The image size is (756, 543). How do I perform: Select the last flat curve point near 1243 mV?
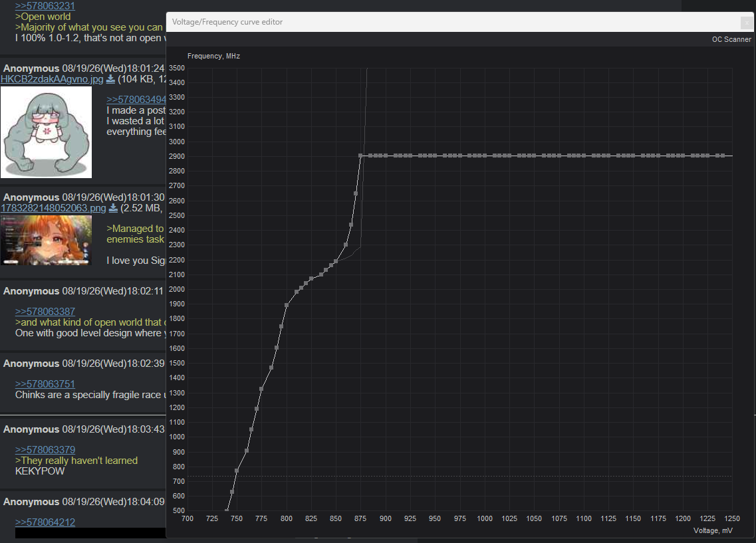click(722, 156)
